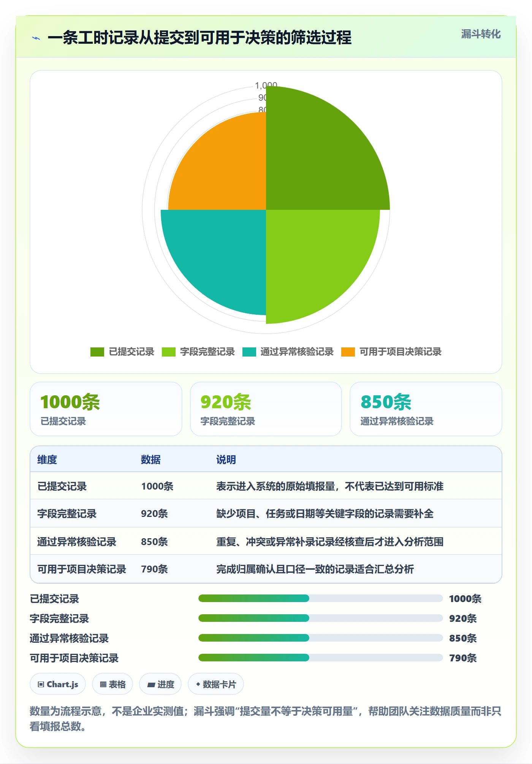
Task: Click the footnote starting 数量为流程示意
Action: pos(266,718)
